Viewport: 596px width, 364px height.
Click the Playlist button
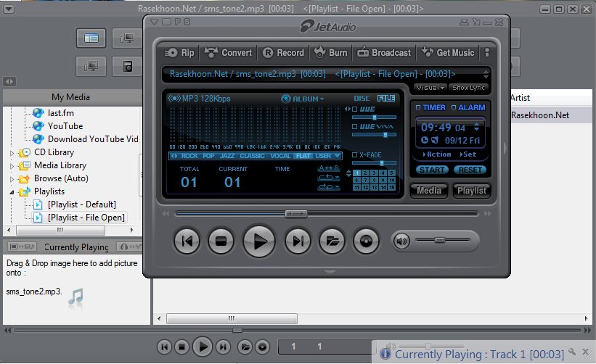pos(471,191)
